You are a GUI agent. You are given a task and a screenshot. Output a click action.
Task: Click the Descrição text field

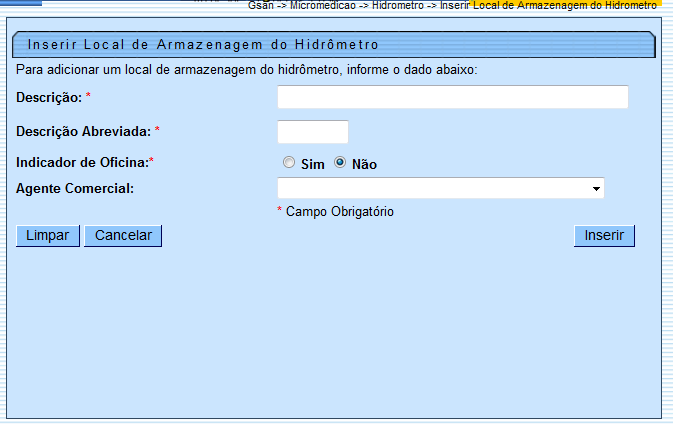pos(452,97)
